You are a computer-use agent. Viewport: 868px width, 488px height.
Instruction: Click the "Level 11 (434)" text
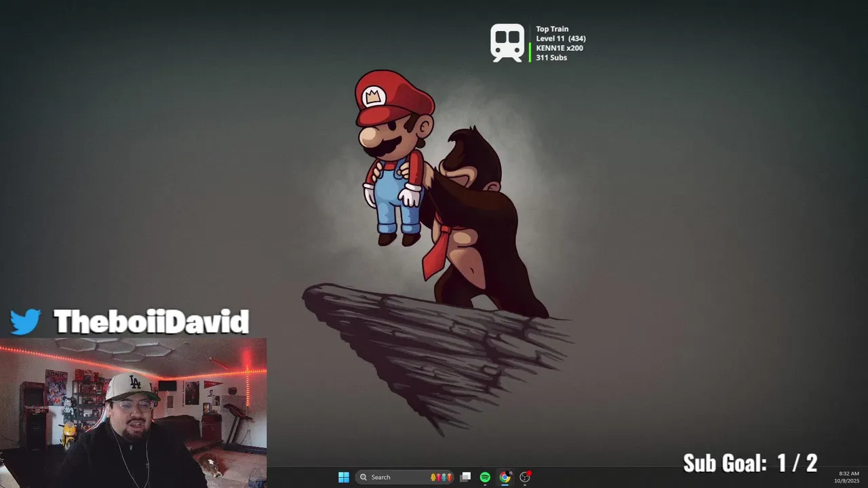pos(561,39)
